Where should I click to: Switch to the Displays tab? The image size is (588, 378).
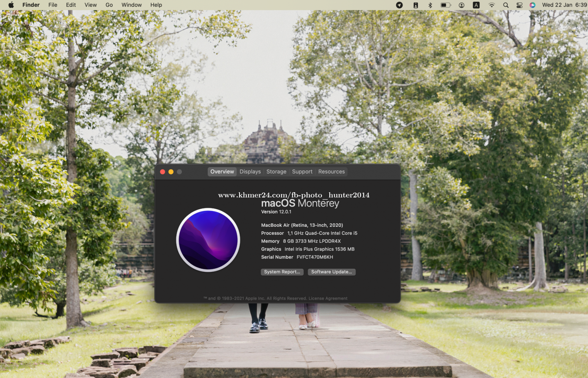[x=250, y=172]
